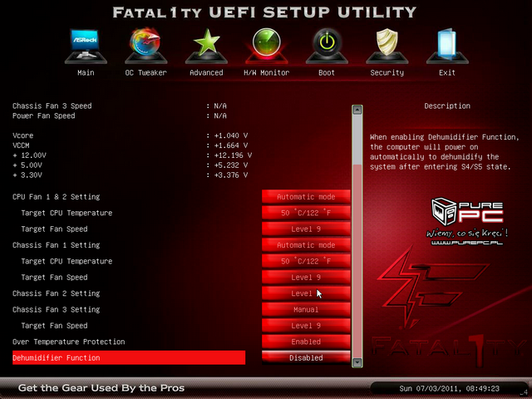The image size is (532, 399).
Task: Select the Chassis Fan 2 Setting label
Action: (56, 293)
